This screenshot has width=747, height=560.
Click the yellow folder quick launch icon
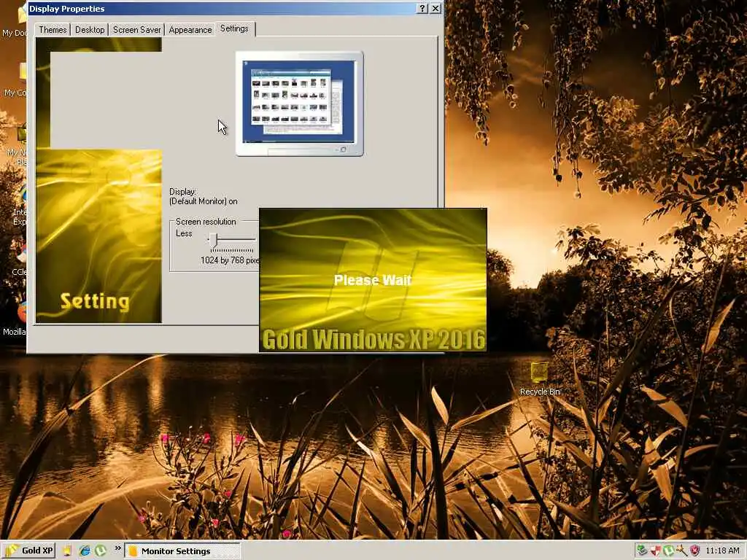[x=67, y=551]
